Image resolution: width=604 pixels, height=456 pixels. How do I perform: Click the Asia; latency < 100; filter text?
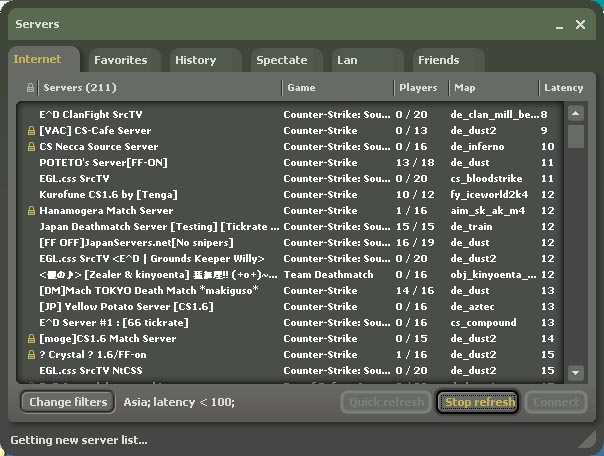pos(179,402)
